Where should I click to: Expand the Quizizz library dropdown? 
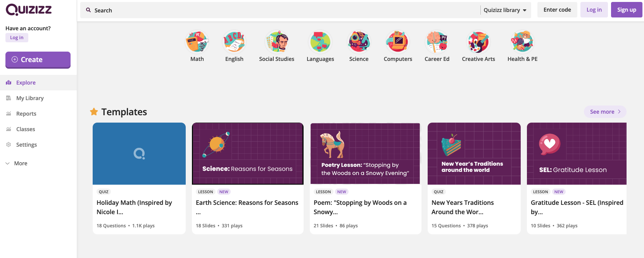(x=505, y=10)
